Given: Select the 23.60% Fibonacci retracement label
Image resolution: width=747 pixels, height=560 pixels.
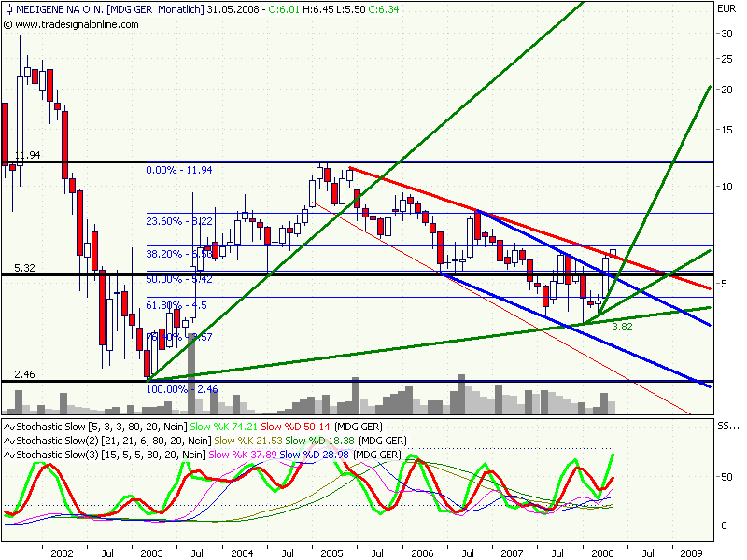Looking at the screenshot, I should tap(179, 221).
